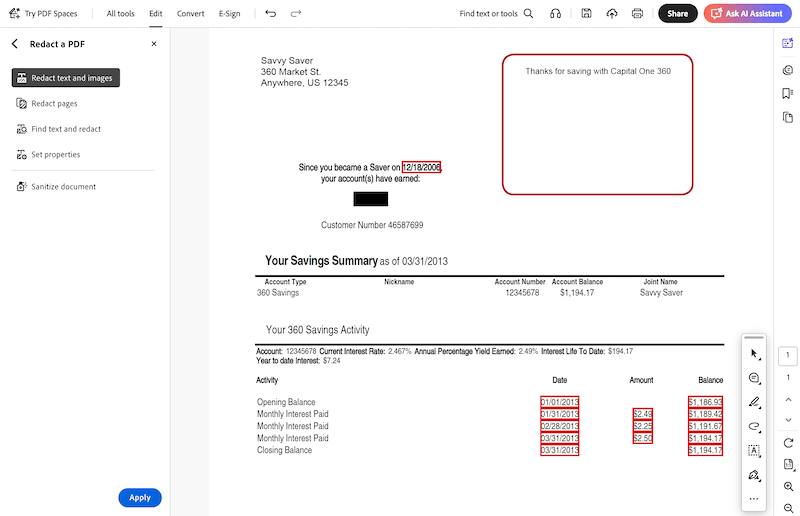Go to previous page with up chevron
Screen dimensions: 800x516
(x=788, y=400)
